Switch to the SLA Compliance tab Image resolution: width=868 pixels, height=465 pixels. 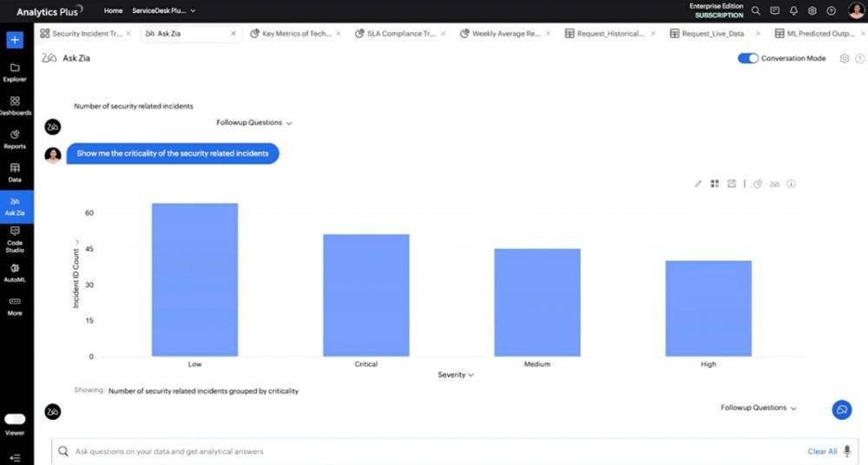[x=401, y=34]
